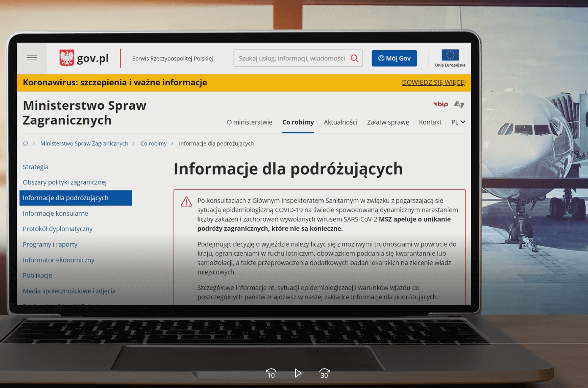Open the red bip icon
This screenshot has height=388, width=588.
441,104
